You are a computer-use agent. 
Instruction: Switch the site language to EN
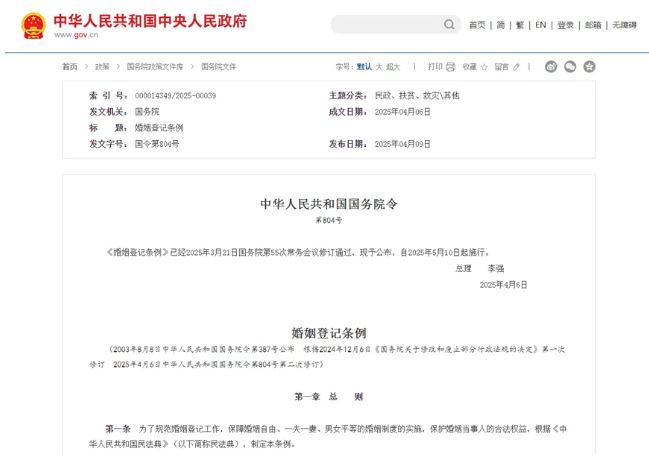click(x=541, y=25)
